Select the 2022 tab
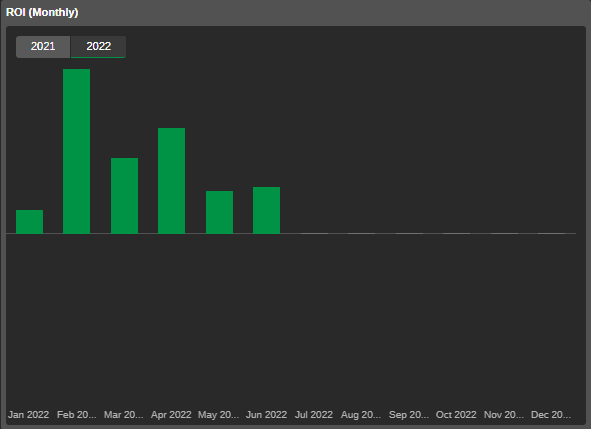 (x=98, y=47)
